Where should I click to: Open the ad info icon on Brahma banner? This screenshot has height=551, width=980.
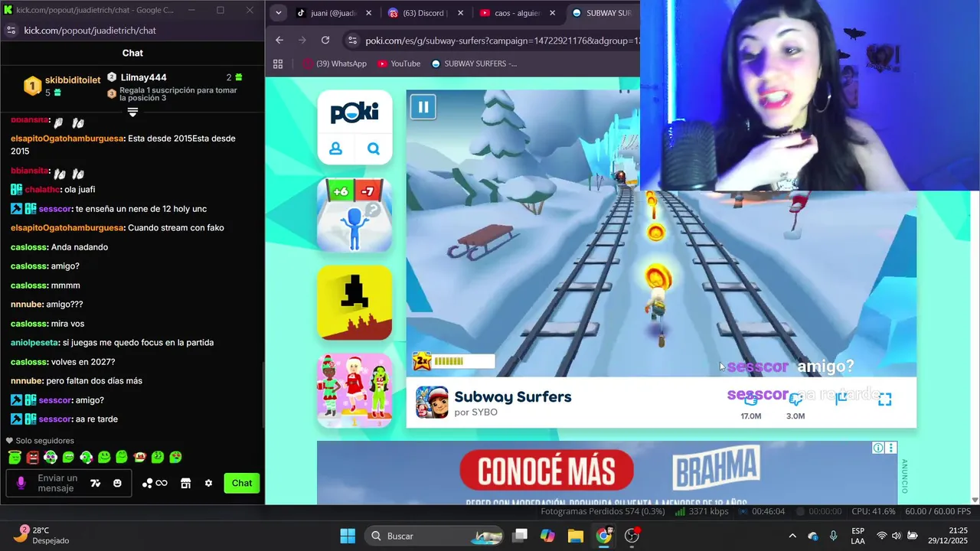[879, 448]
